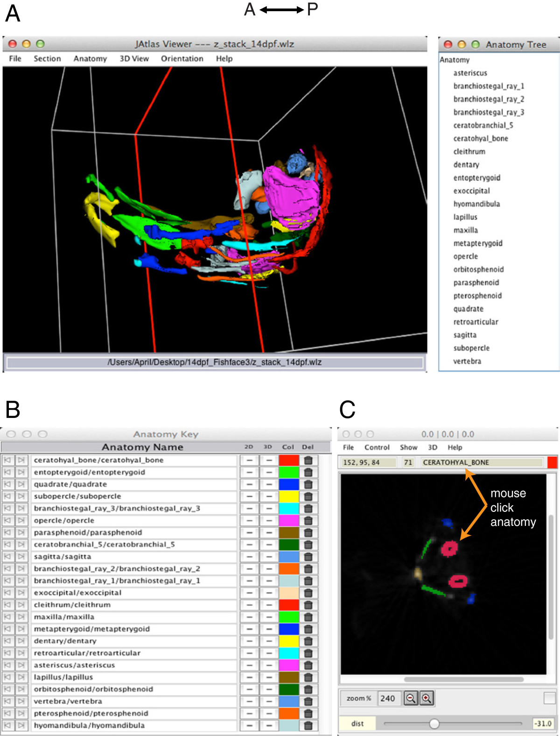The width and height of the screenshot is (560, 736).
Task: Open the Section menu in JAtlas Viewer
Action: coord(47,58)
